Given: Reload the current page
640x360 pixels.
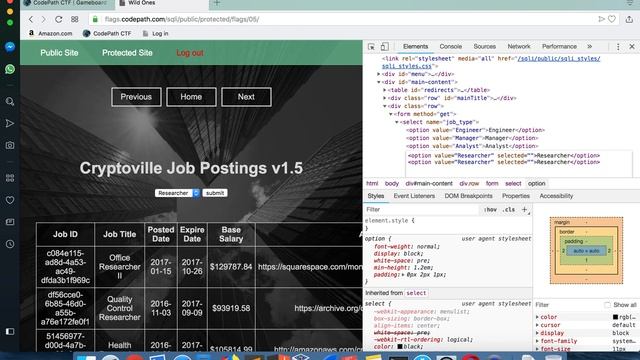Looking at the screenshot, I should pyautogui.click(x=58, y=19).
